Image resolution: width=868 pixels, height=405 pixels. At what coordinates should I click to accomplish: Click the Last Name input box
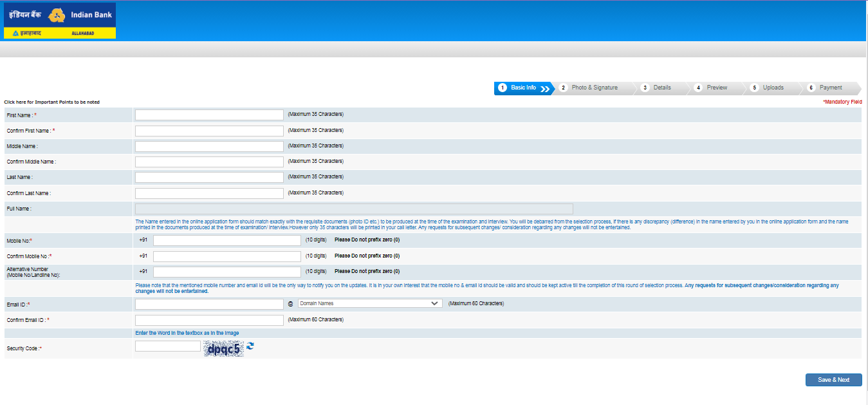209,177
